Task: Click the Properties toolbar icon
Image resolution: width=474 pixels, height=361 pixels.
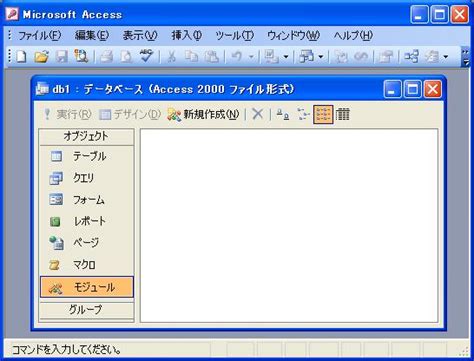Action: [x=386, y=57]
